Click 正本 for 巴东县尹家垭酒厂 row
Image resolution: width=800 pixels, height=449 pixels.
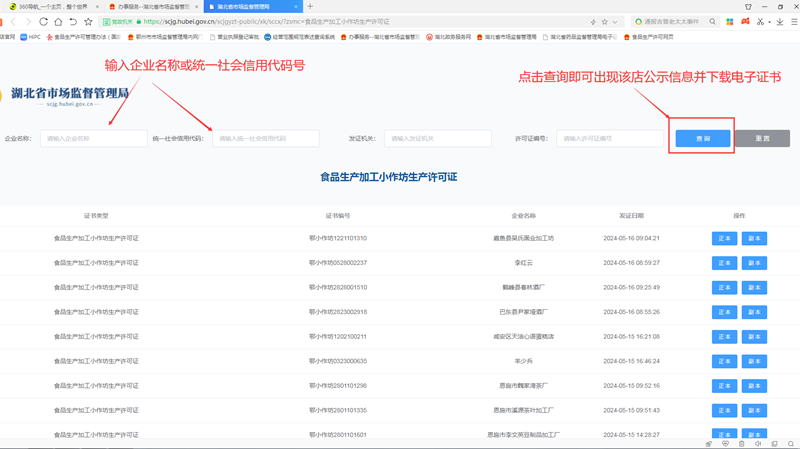pyautogui.click(x=724, y=312)
